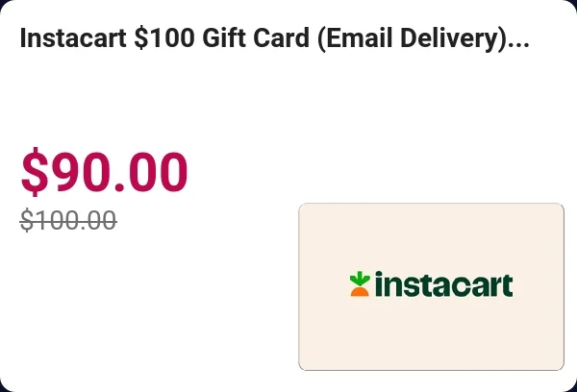The image size is (577, 392).
Task: Click the dollar sign of the sale price
Action: pyautogui.click(x=34, y=172)
